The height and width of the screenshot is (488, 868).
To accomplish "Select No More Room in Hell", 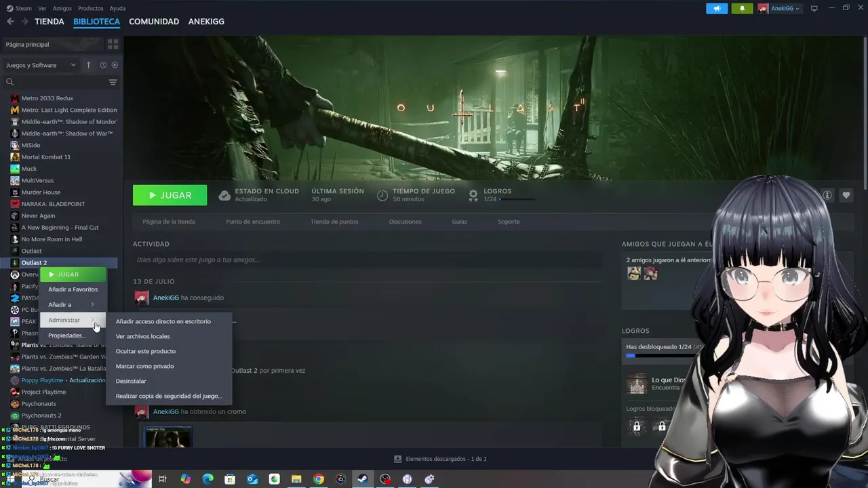I will [52, 239].
